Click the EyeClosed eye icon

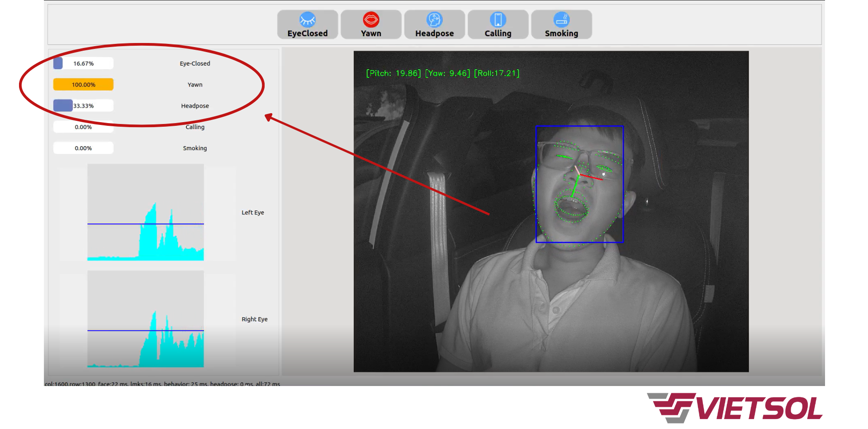(307, 19)
